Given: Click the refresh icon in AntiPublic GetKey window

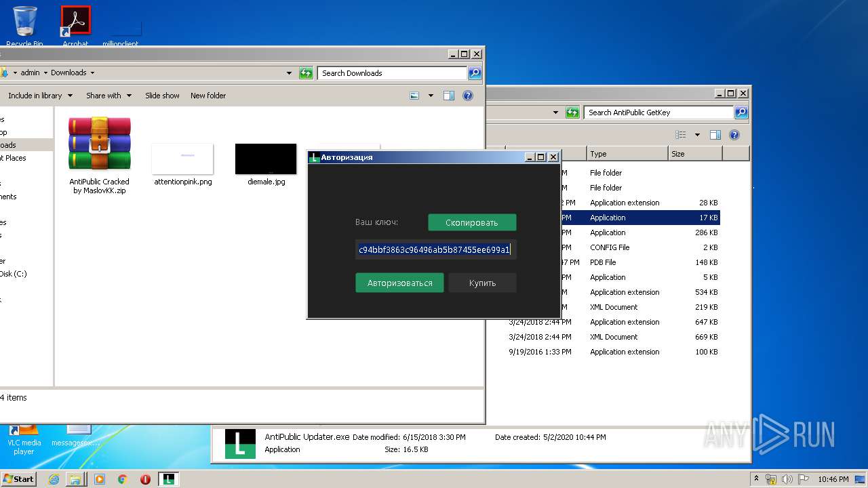Looking at the screenshot, I should click(572, 113).
